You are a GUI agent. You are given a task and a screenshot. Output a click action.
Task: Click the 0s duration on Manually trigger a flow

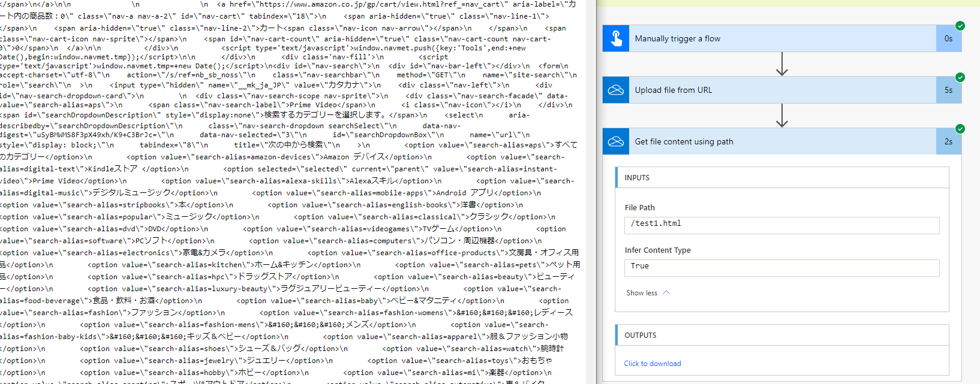pyautogui.click(x=948, y=38)
